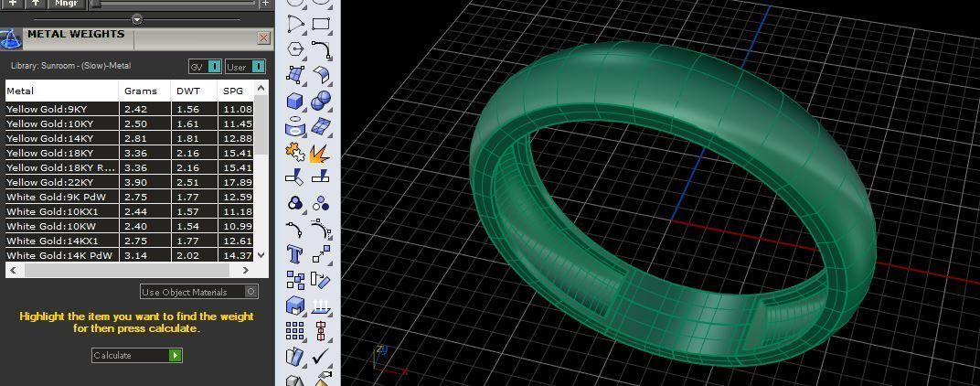Select the White Gold:10KW row
Screen dimensions: 980x386
click(x=130, y=226)
